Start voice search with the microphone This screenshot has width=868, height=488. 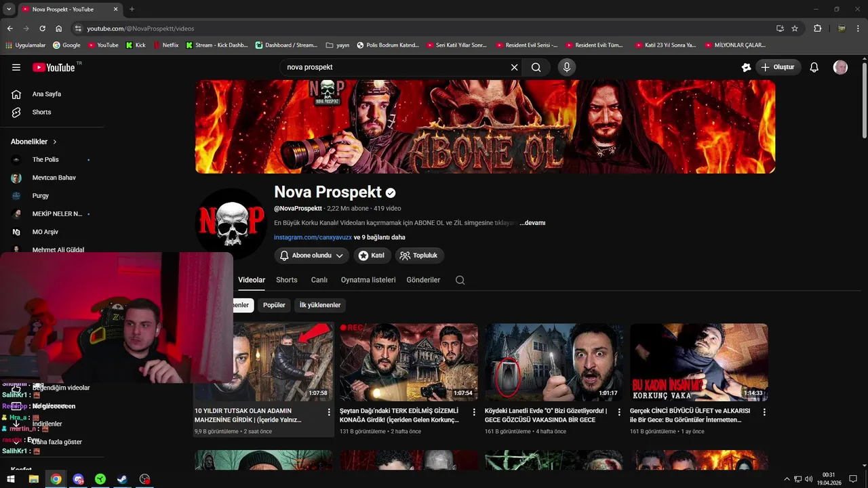[566, 67]
